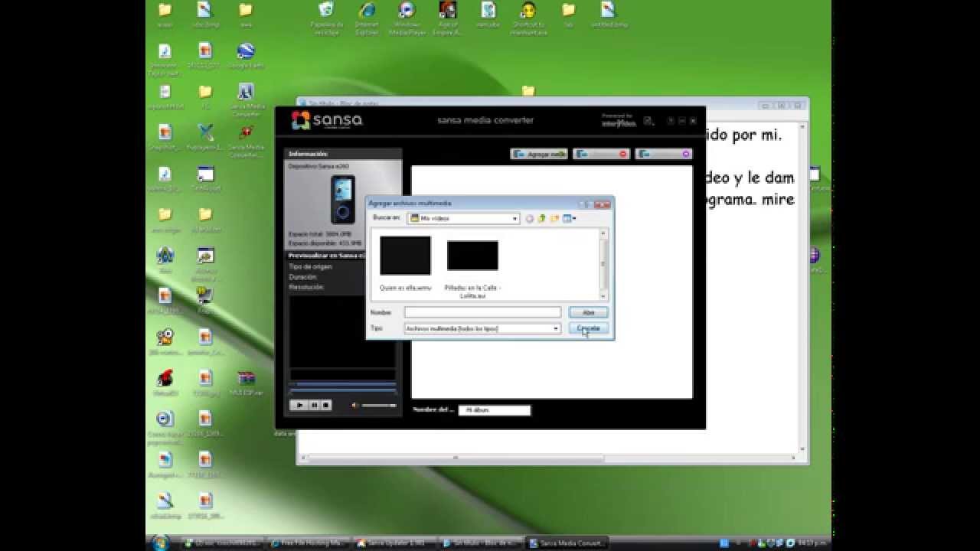Click the 'Agregar' add media button
The height and width of the screenshot is (551, 980).
pyautogui.click(x=539, y=154)
